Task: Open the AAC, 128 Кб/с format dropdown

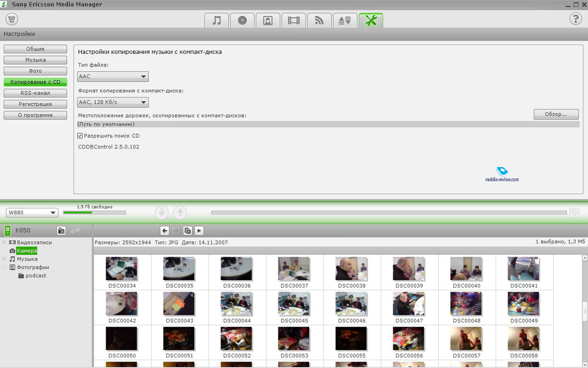Action: [x=113, y=102]
